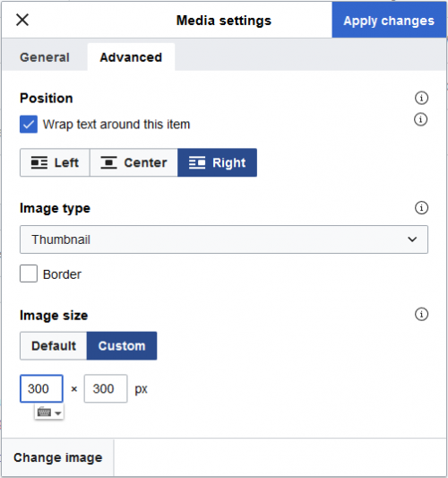Select the Advanced tab
The height and width of the screenshot is (478, 448).
pyautogui.click(x=131, y=57)
